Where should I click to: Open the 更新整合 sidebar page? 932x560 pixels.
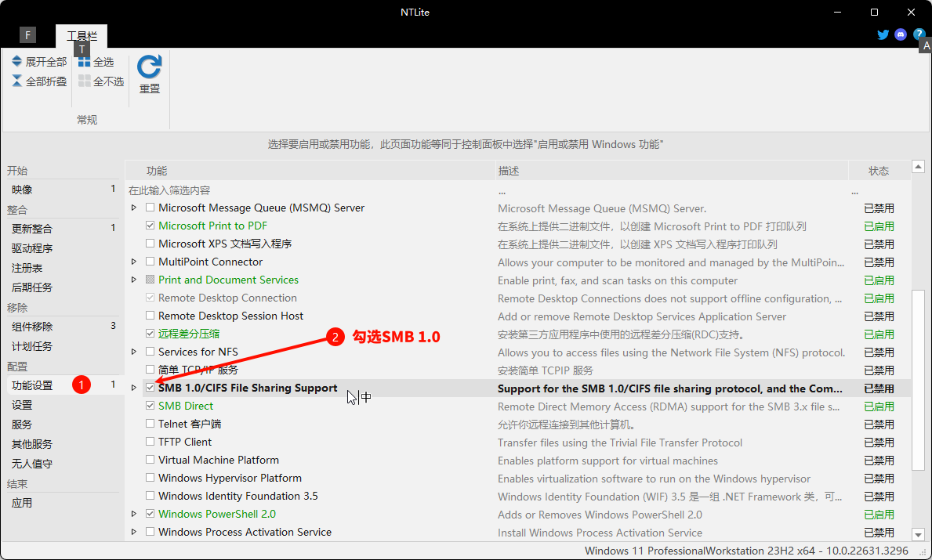(63, 229)
